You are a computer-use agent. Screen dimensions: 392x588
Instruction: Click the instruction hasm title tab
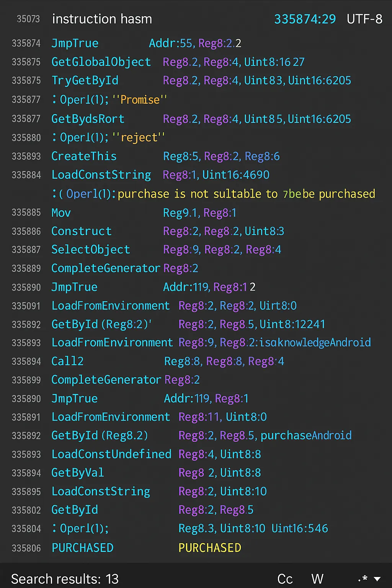[x=102, y=19]
